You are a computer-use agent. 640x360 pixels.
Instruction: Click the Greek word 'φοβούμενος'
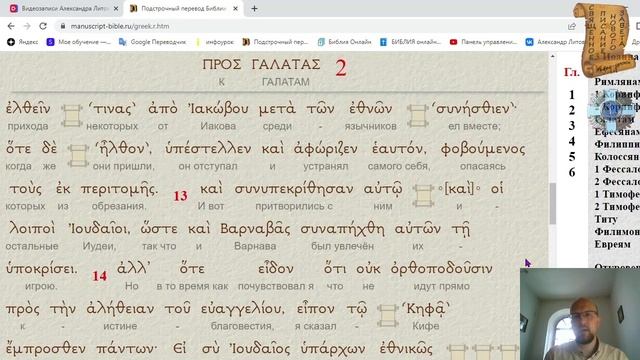(x=483, y=149)
